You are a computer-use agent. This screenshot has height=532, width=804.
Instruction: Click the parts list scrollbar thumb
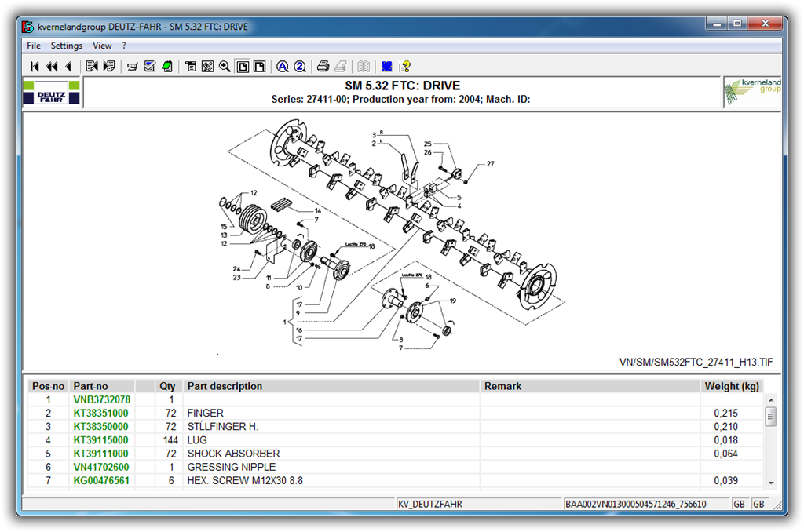(x=771, y=417)
